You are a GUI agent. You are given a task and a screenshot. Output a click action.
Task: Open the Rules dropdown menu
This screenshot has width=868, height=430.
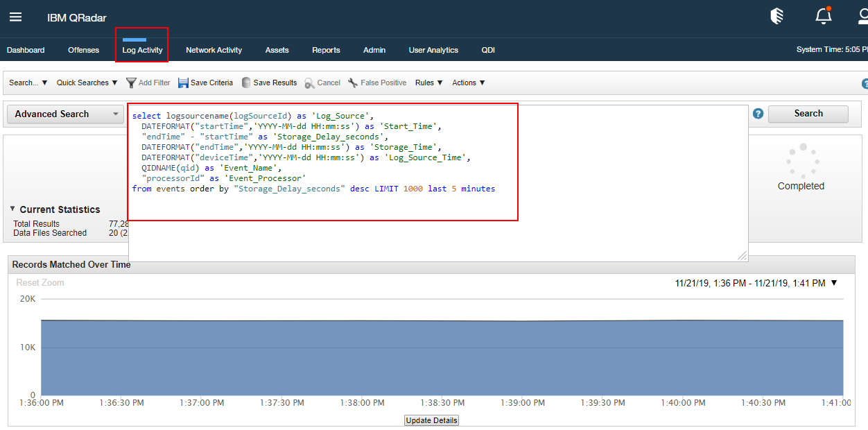click(429, 83)
